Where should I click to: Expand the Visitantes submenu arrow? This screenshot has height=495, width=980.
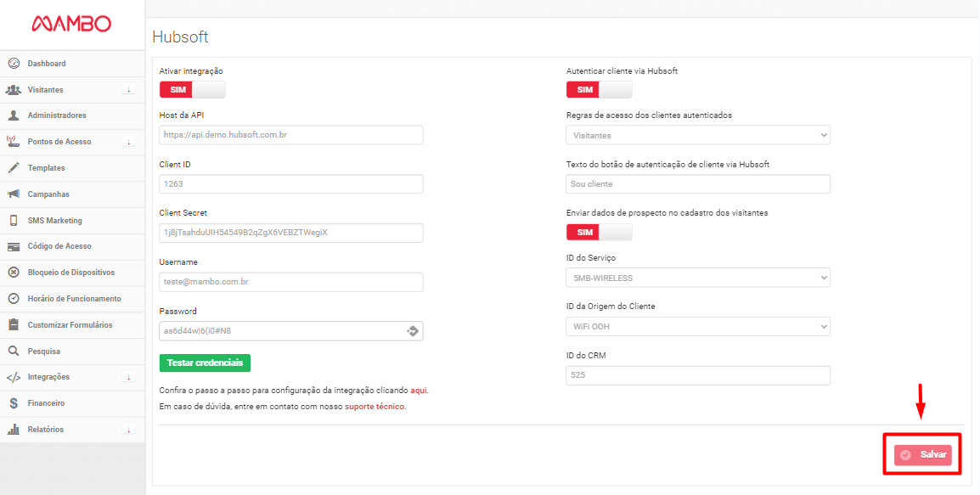tap(129, 90)
